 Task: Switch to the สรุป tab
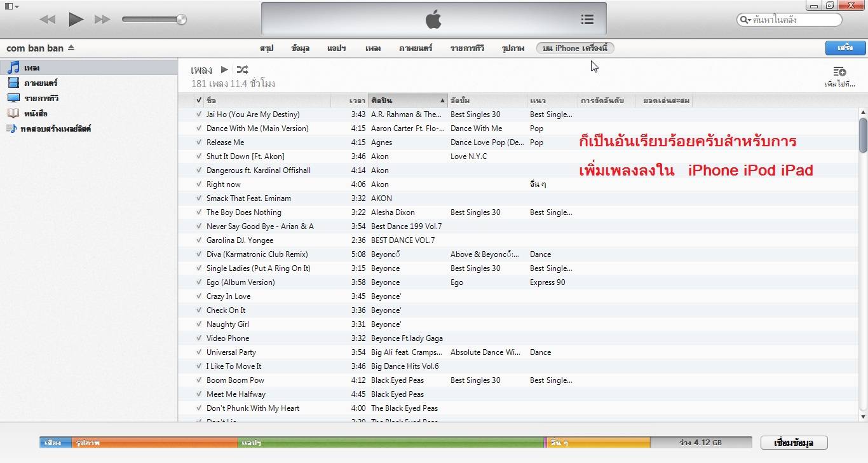click(266, 48)
